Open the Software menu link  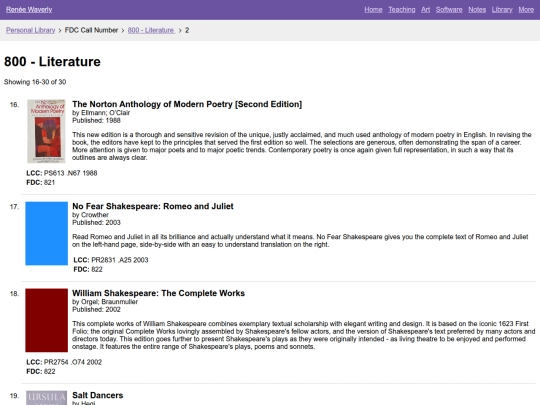(449, 10)
